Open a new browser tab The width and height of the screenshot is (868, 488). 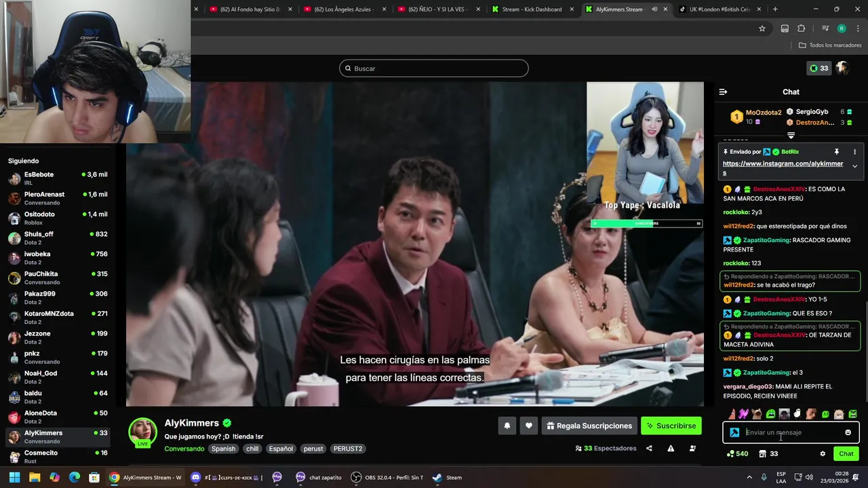pyautogui.click(x=775, y=9)
